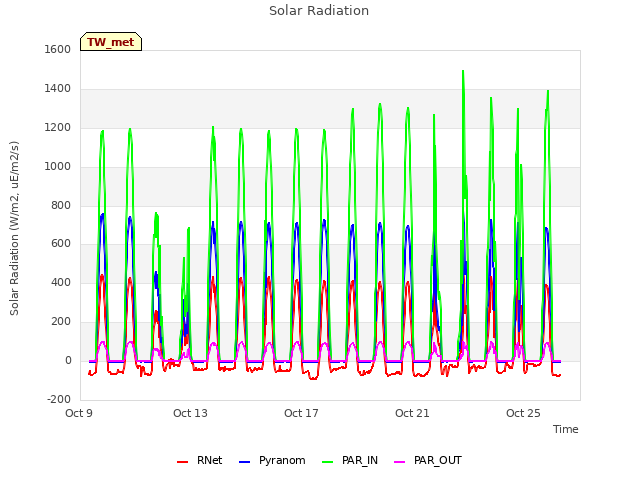
Task: Click the 200 y-axis tick label
Action: click(x=61, y=321)
